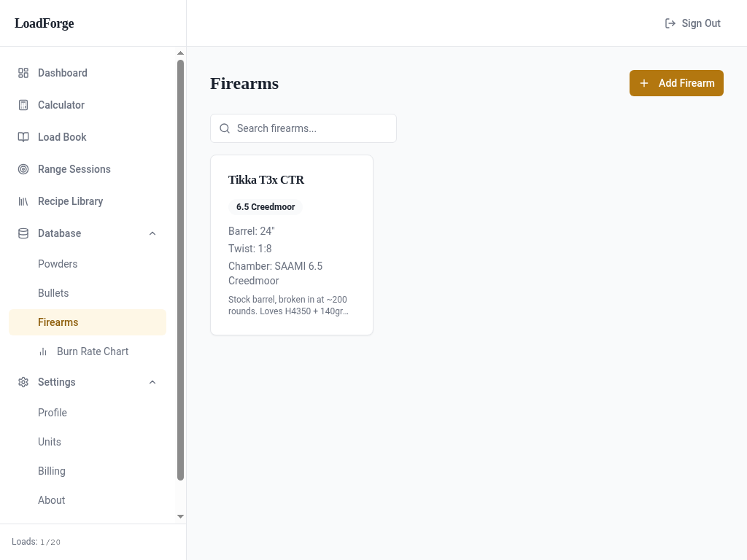Click the Recipe Library shelf icon

(x=23, y=201)
